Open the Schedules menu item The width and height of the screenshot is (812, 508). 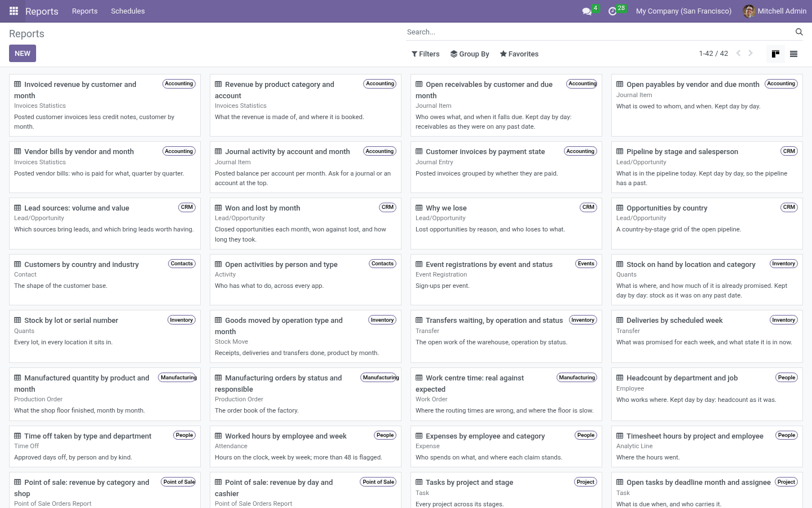128,11
